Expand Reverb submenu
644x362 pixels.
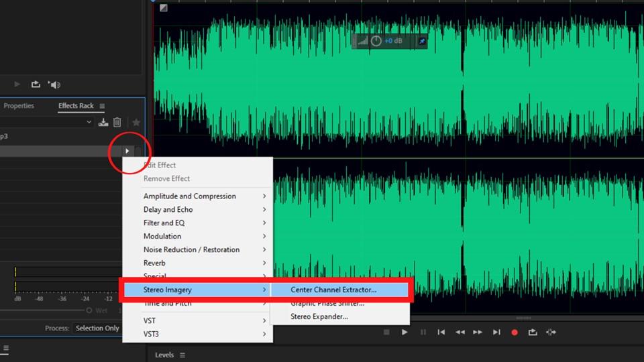[197, 263]
